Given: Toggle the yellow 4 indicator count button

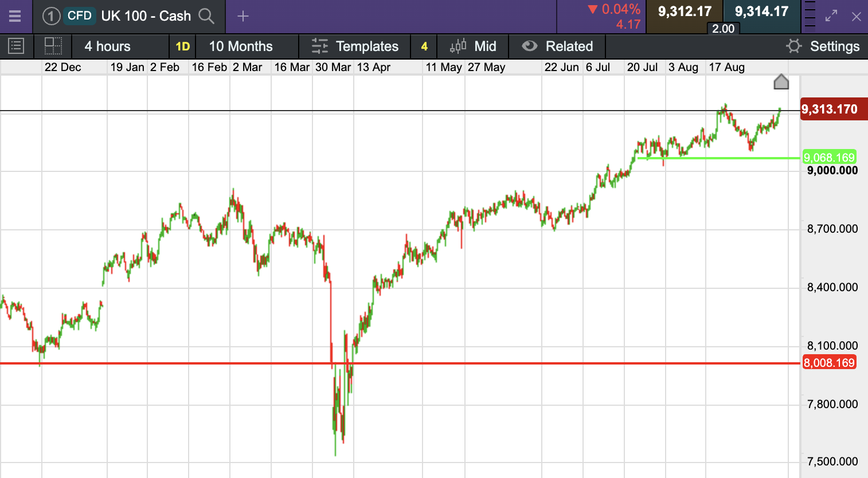Looking at the screenshot, I should click(x=424, y=46).
